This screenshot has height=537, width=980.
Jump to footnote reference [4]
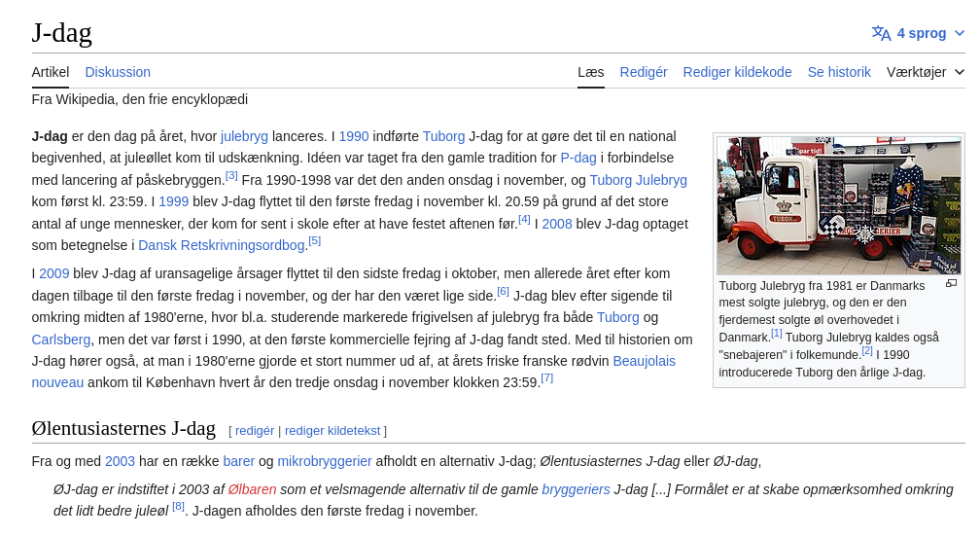tap(524, 220)
